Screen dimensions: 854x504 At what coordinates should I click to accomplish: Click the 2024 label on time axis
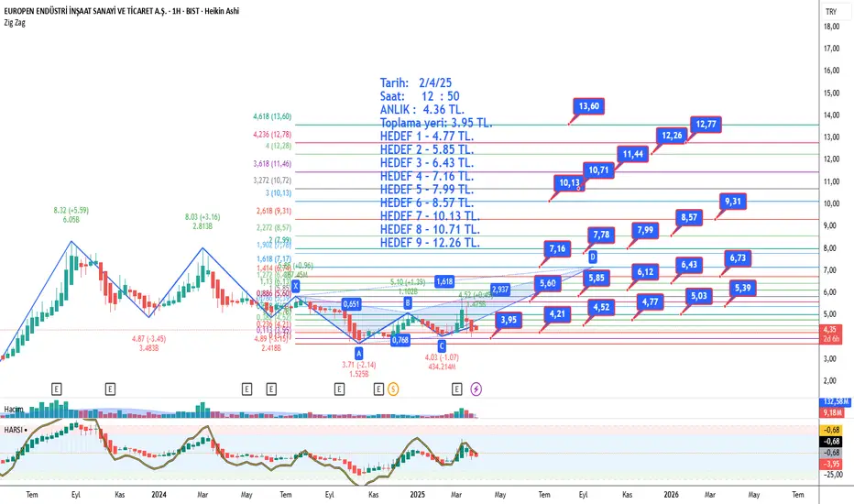[159, 495]
